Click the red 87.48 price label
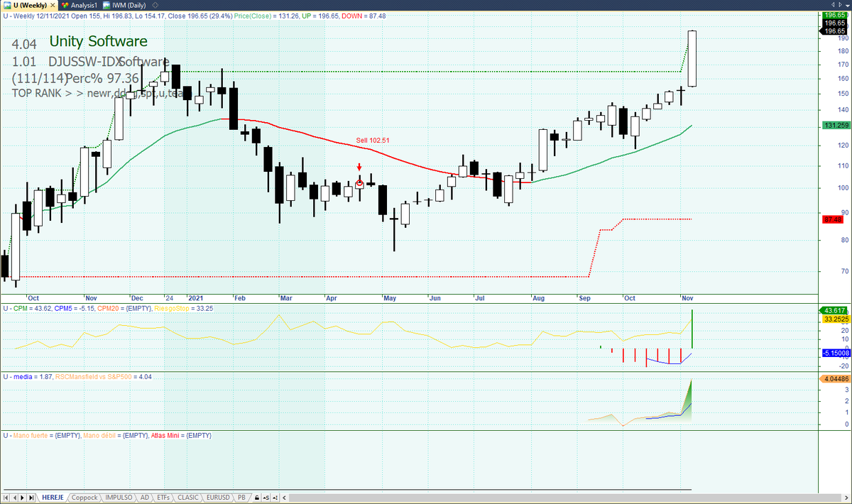 833,219
